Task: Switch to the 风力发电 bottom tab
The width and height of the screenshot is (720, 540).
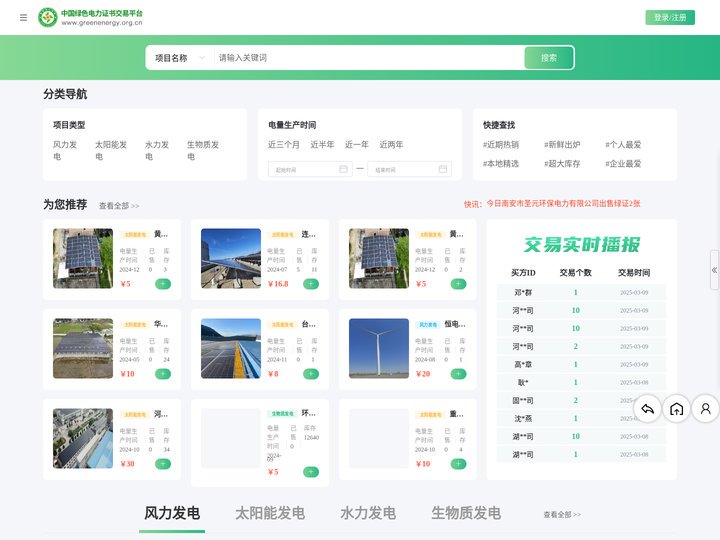Action: 172,513
